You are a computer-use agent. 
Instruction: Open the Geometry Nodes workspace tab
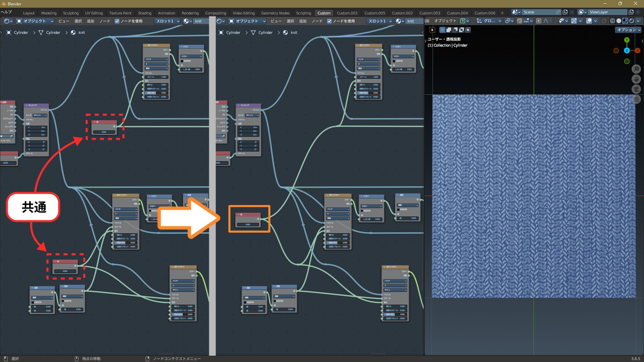[x=275, y=13]
